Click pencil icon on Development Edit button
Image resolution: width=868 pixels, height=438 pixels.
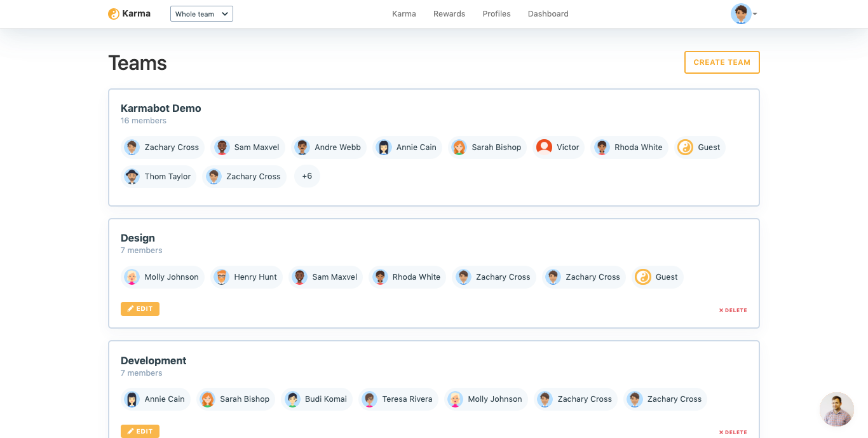(130, 431)
